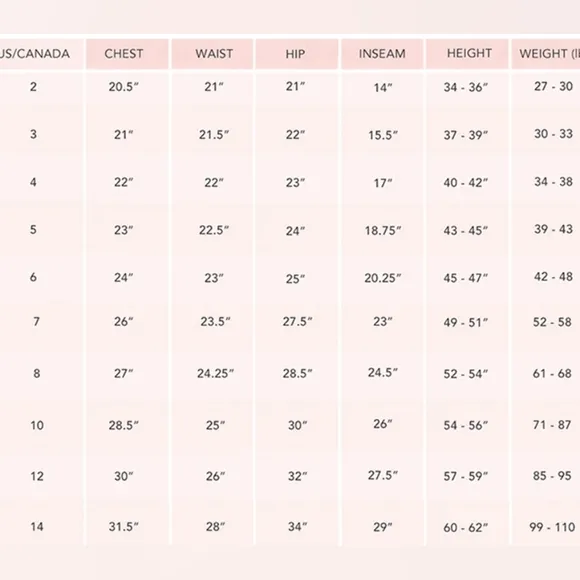The image size is (580, 580).
Task: Select the 18.75" inseam value
Action: point(383,231)
